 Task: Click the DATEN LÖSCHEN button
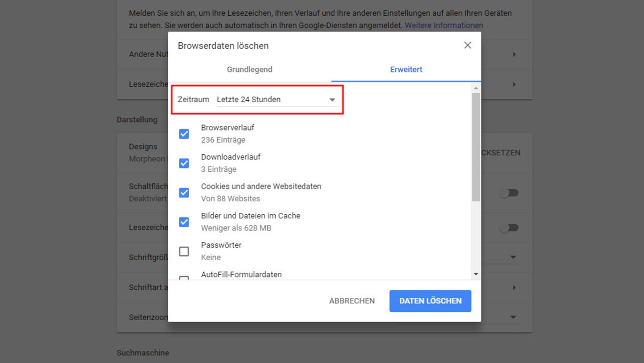tap(430, 301)
